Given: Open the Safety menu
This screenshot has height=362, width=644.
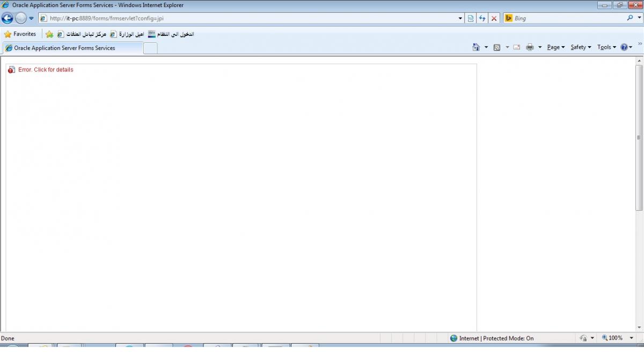Looking at the screenshot, I should [580, 47].
